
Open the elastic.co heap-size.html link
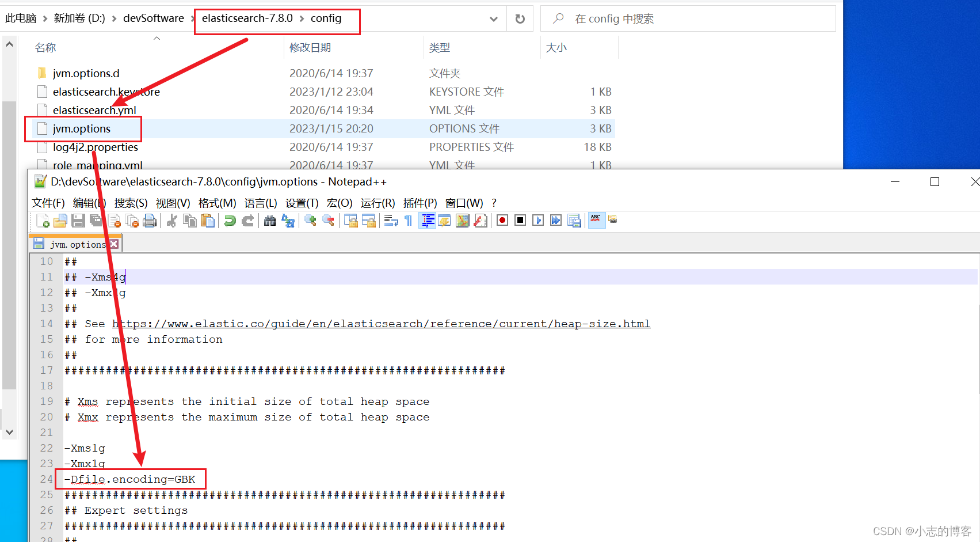381,324
